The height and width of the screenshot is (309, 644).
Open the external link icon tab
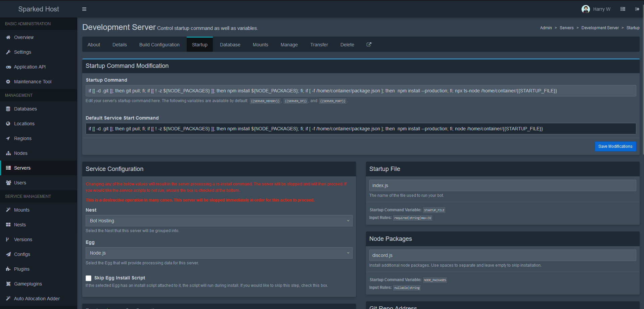coord(369,44)
